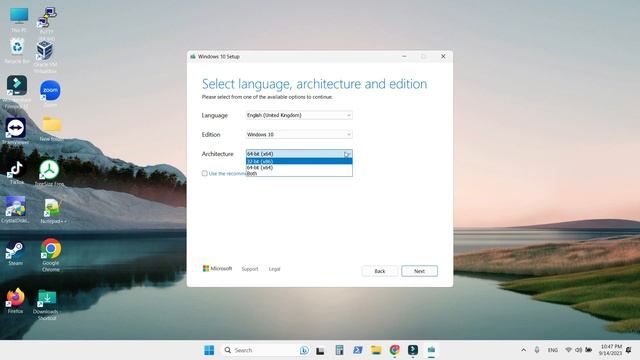Switch to Chrome in the taskbar
Screen dimensions: 640x360
point(395,350)
